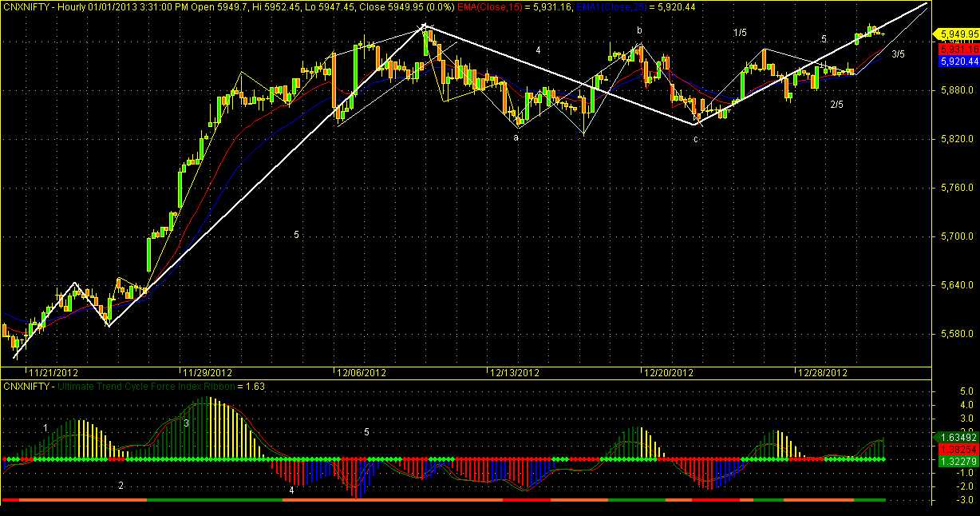The height and width of the screenshot is (516, 980).
Task: Select the 12/13/2012 date marker
Action: click(x=516, y=372)
